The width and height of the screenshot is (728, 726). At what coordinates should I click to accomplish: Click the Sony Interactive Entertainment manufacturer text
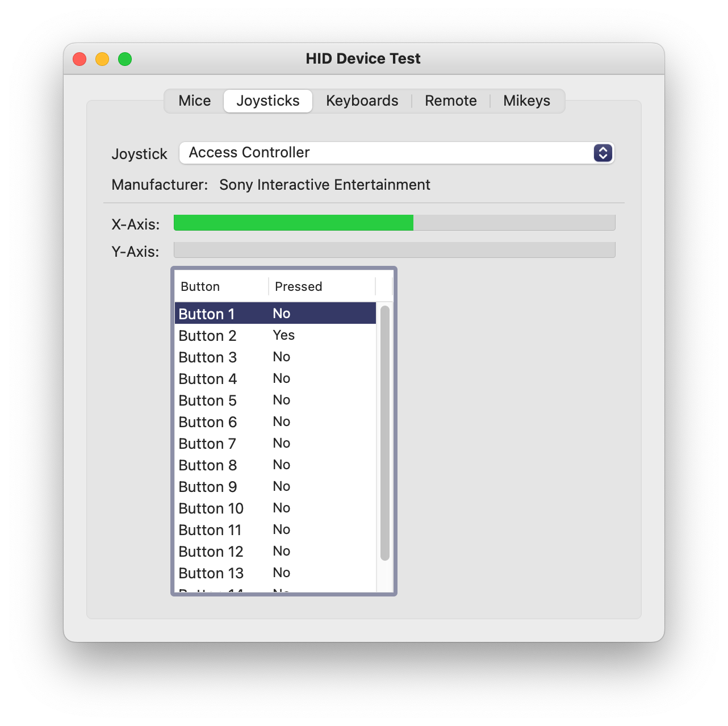coord(325,185)
